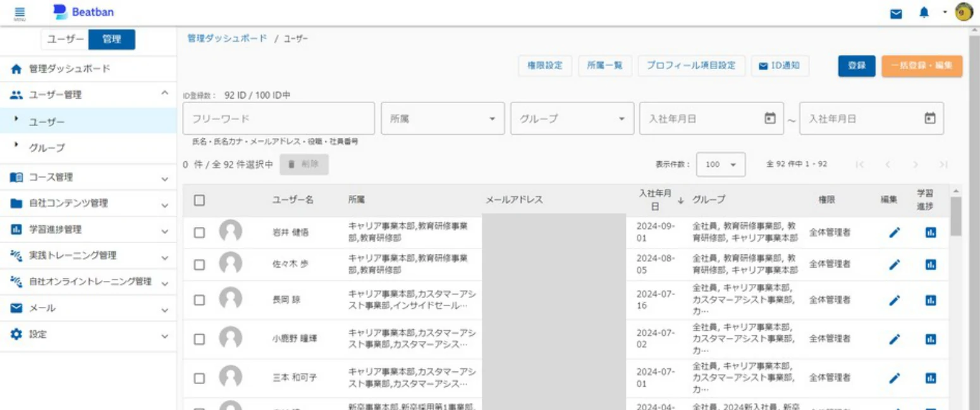Viewport: 980px width, 410px height.
Task: Click the avatar of 岩井 健悟
Action: pyautogui.click(x=231, y=232)
